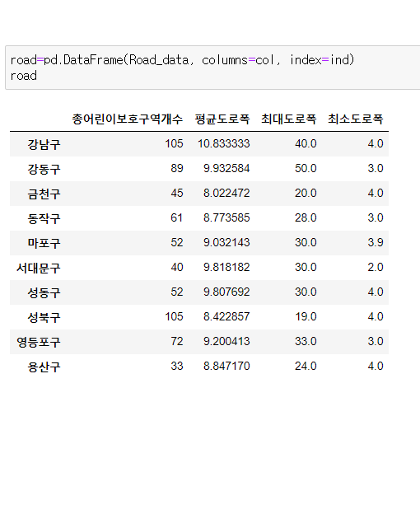Select the 평균도로폭 column header
The width and height of the screenshot is (420, 514).
[222, 119]
